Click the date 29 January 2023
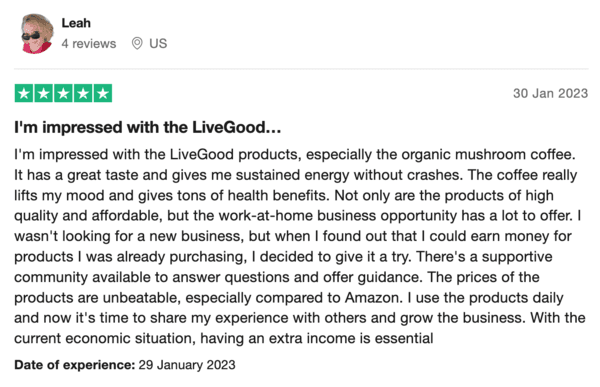 pyautogui.click(x=187, y=365)
